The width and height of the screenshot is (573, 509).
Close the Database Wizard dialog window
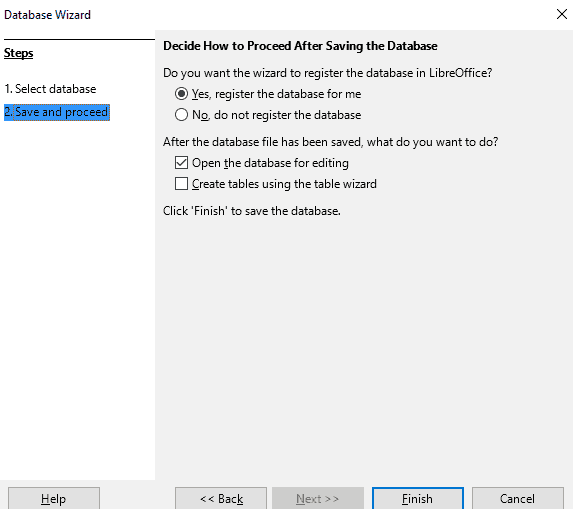(x=562, y=14)
